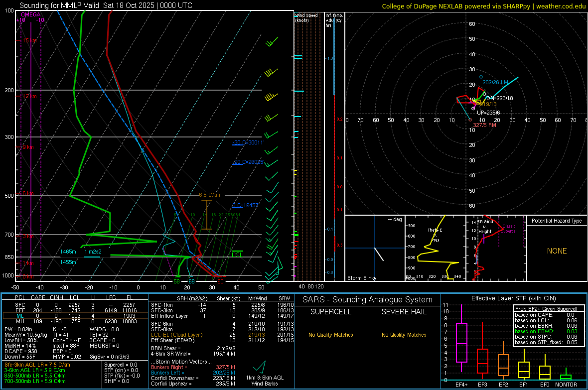Click the '-20 C=26035'' level label
588x390 pixels.
pos(248,162)
